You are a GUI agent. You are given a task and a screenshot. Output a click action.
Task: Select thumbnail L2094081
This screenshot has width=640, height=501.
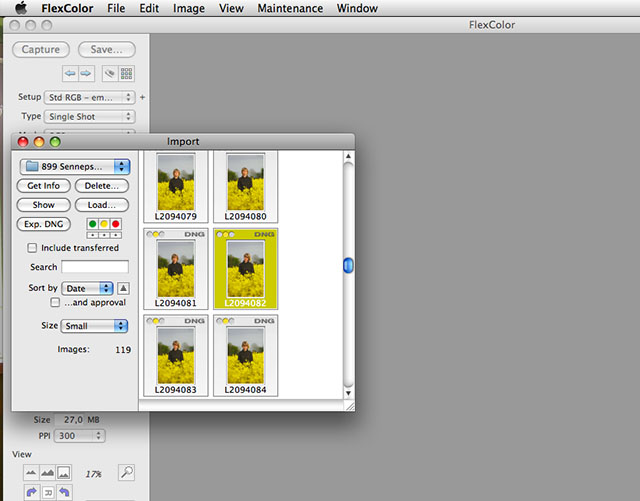(176, 269)
